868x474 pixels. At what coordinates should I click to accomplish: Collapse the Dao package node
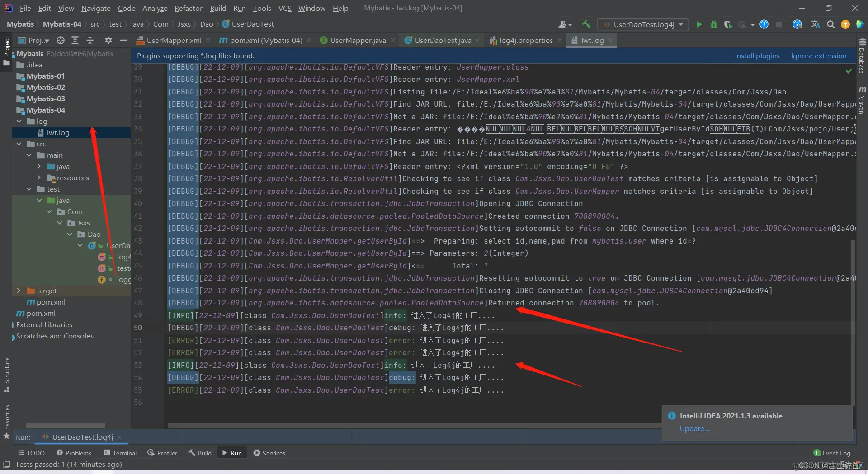click(70, 234)
